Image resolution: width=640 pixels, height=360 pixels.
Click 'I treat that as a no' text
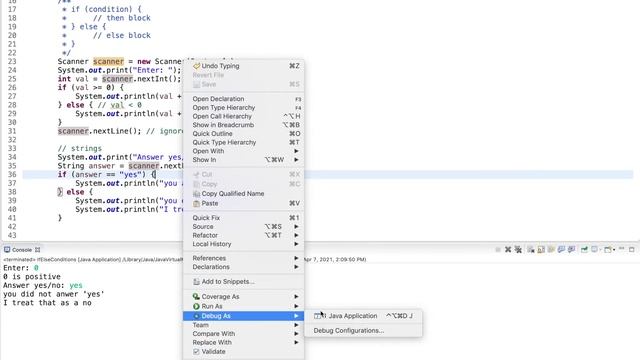pos(47,303)
